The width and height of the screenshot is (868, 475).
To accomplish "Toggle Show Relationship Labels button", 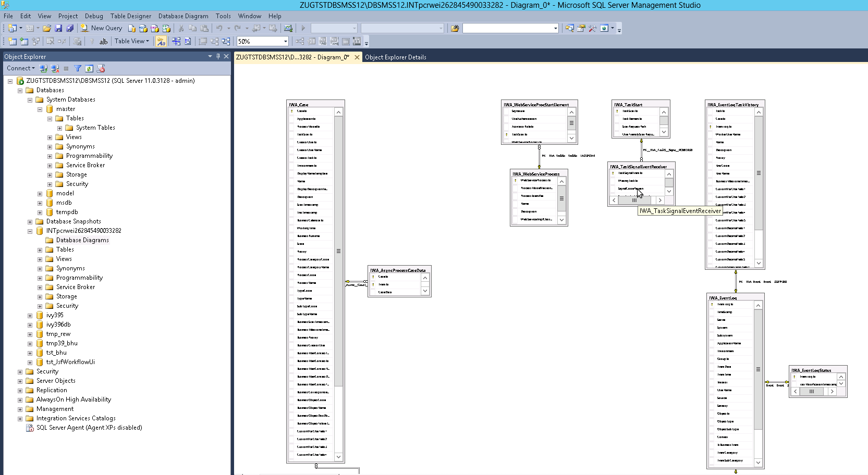I will pyautogui.click(x=161, y=41).
